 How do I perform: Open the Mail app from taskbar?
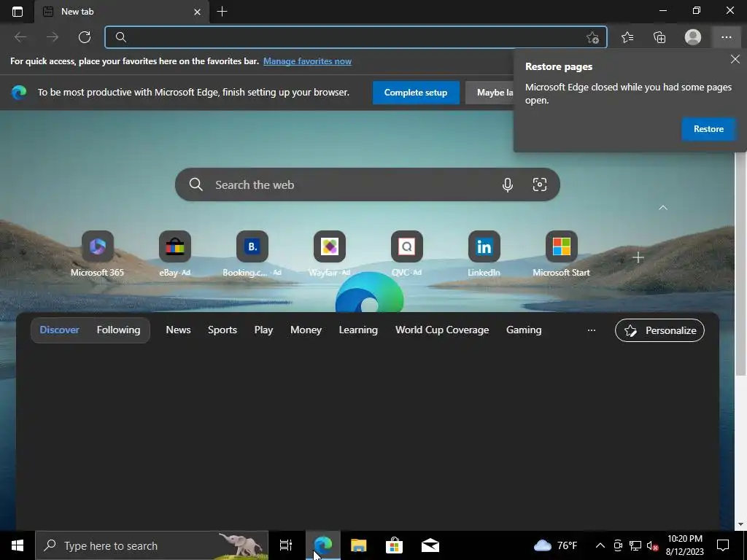click(430, 545)
